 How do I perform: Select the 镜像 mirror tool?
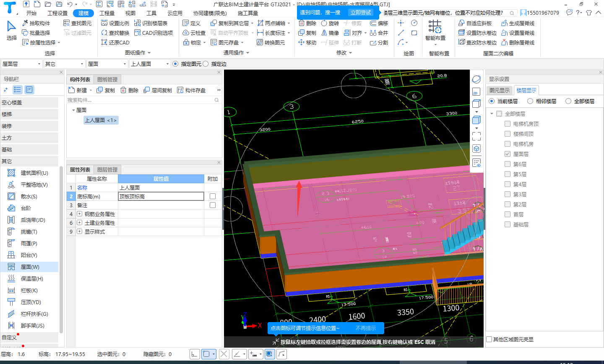point(330,33)
